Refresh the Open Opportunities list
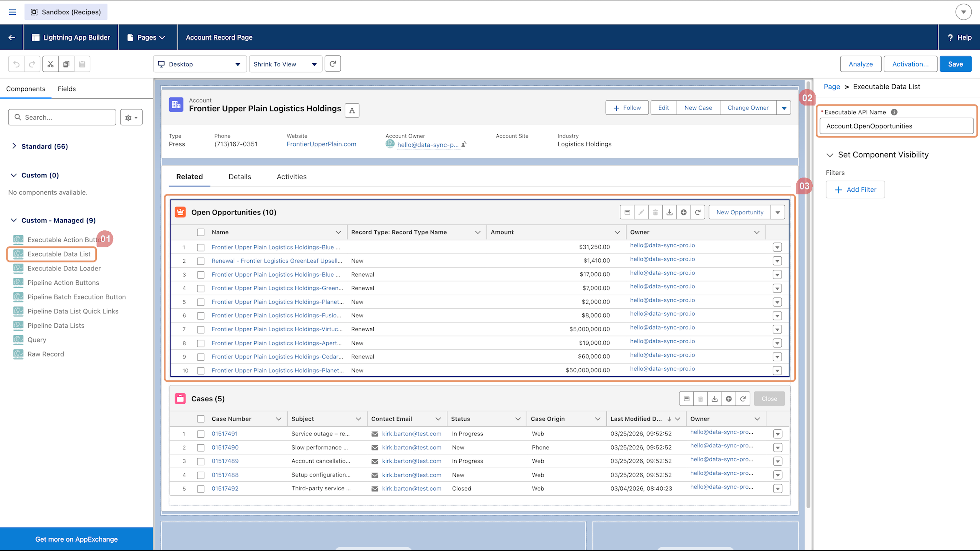The height and width of the screenshot is (551, 980). coord(698,212)
